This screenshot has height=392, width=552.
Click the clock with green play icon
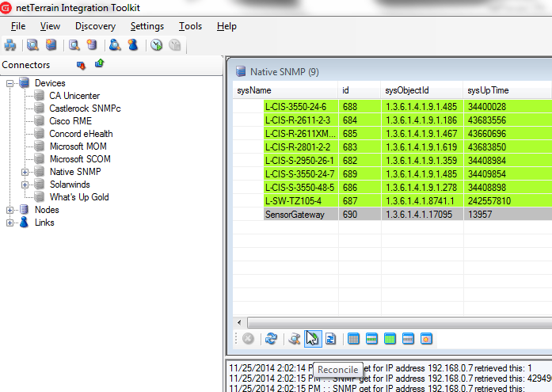157,45
